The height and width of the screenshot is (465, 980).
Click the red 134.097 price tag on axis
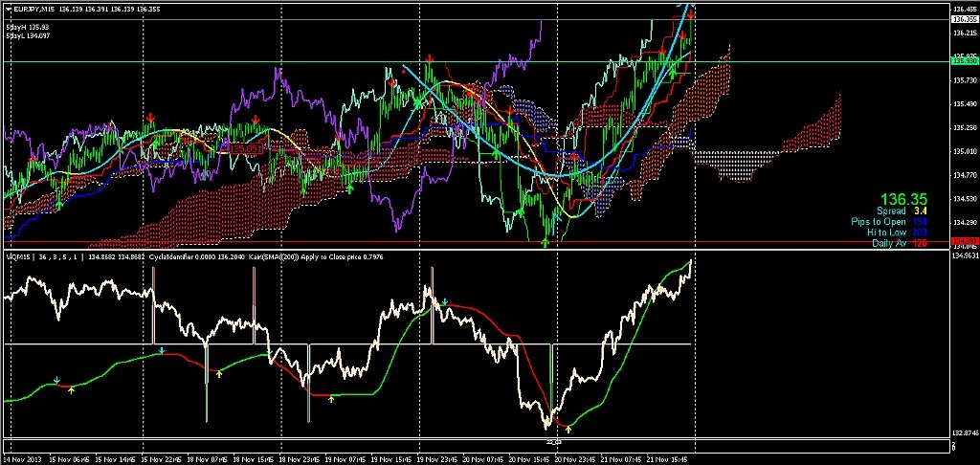coord(963,241)
